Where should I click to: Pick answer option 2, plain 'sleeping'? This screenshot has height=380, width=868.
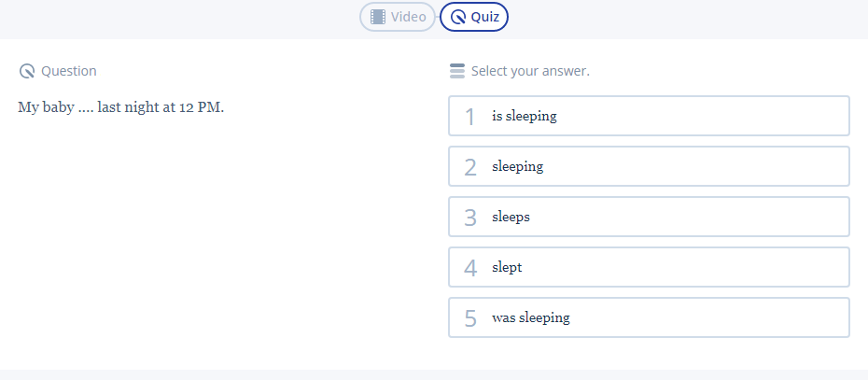click(649, 166)
